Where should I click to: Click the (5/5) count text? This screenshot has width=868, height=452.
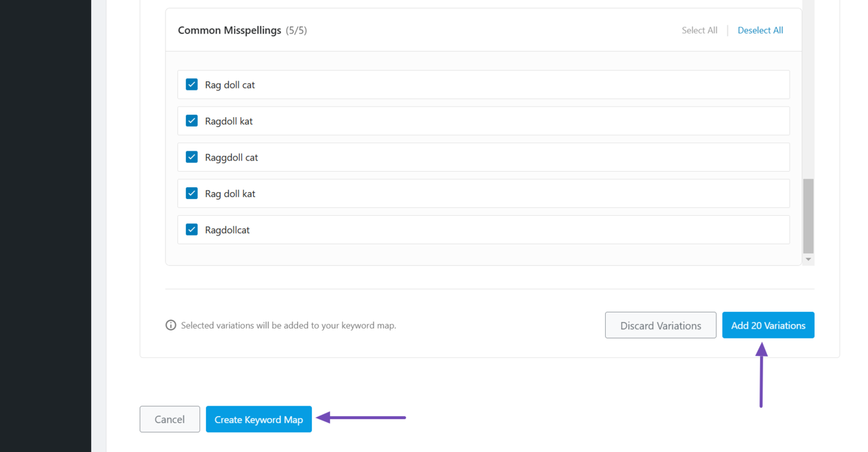coord(296,30)
